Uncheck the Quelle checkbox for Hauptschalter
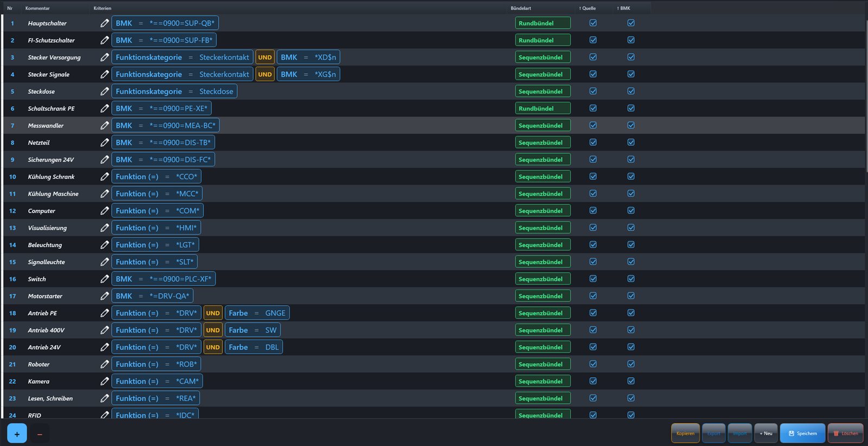This screenshot has width=868, height=446. [593, 23]
